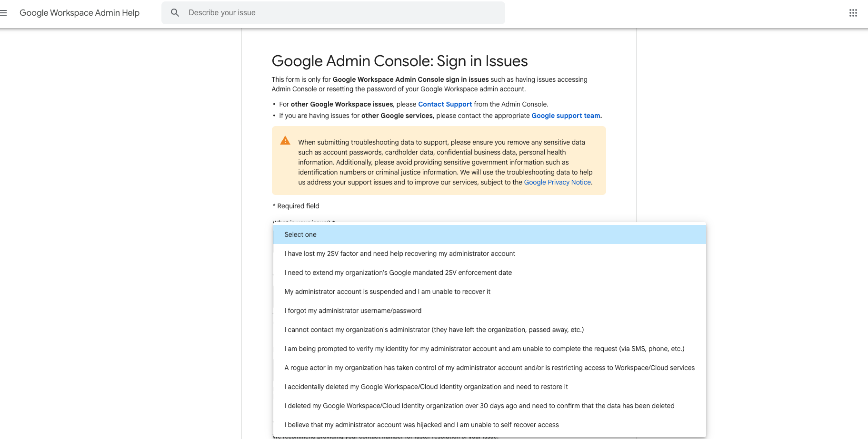Viewport: 868px width, 439px height.
Task: Open the Google apps grid
Action: pos(853,13)
